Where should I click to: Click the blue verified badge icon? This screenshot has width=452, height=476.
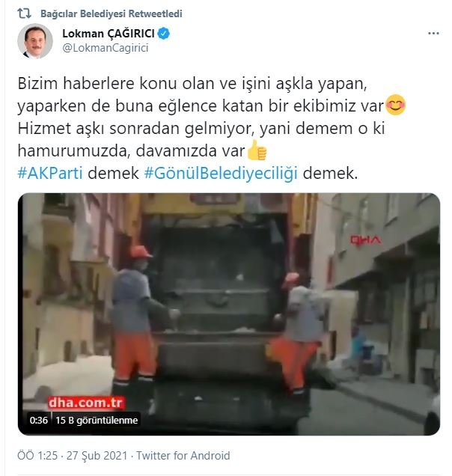coord(164,34)
